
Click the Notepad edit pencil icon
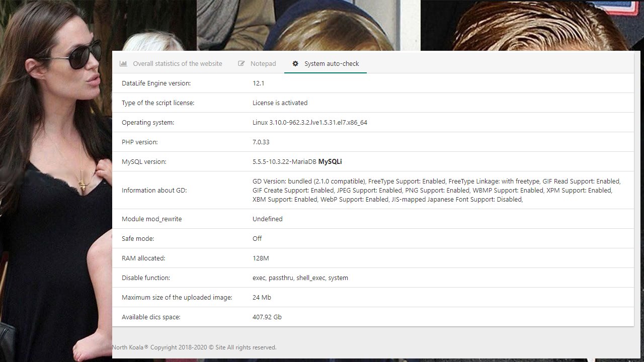coord(242,64)
